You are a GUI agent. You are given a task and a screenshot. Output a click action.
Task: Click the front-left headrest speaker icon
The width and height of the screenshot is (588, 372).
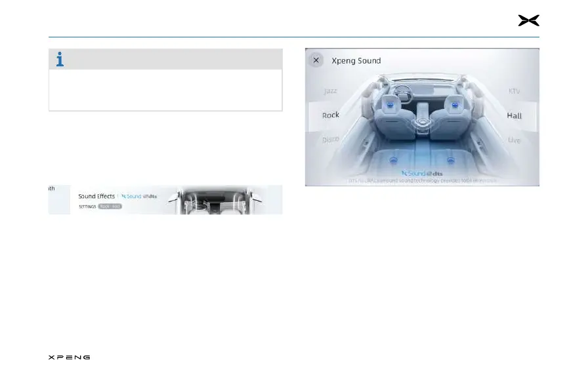(390, 105)
